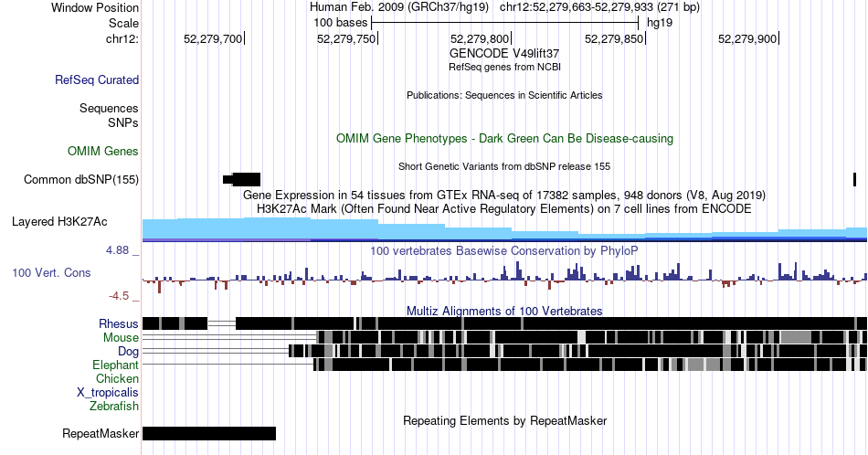Viewport: 868px width, 455px height.
Task: Click the Scale label
Action: pos(123,23)
